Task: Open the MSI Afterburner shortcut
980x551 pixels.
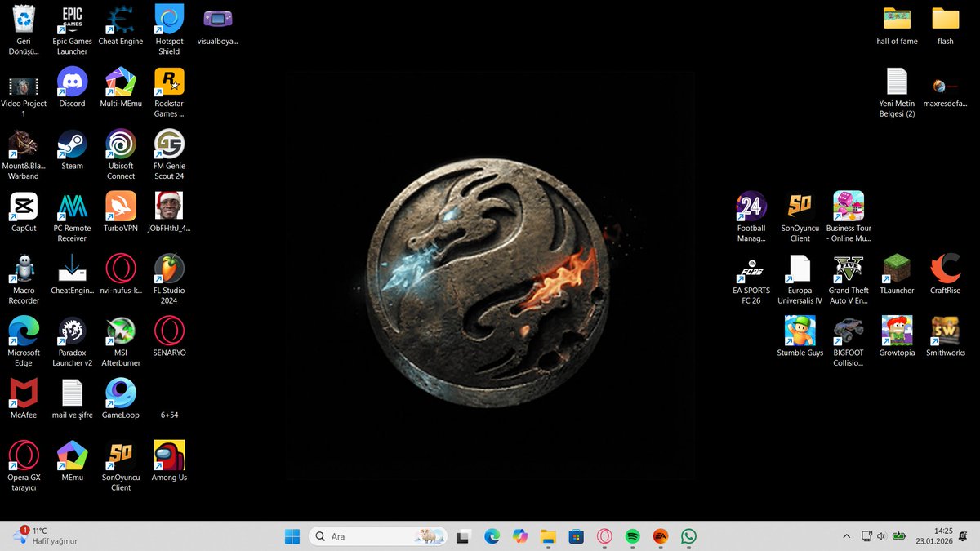Action: pyautogui.click(x=121, y=340)
